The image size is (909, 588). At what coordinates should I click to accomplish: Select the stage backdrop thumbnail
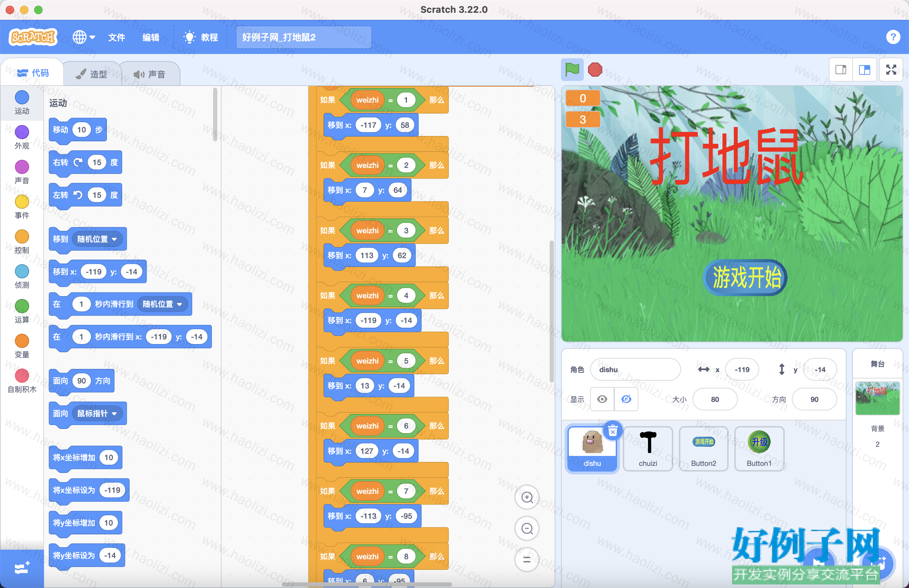tap(877, 398)
